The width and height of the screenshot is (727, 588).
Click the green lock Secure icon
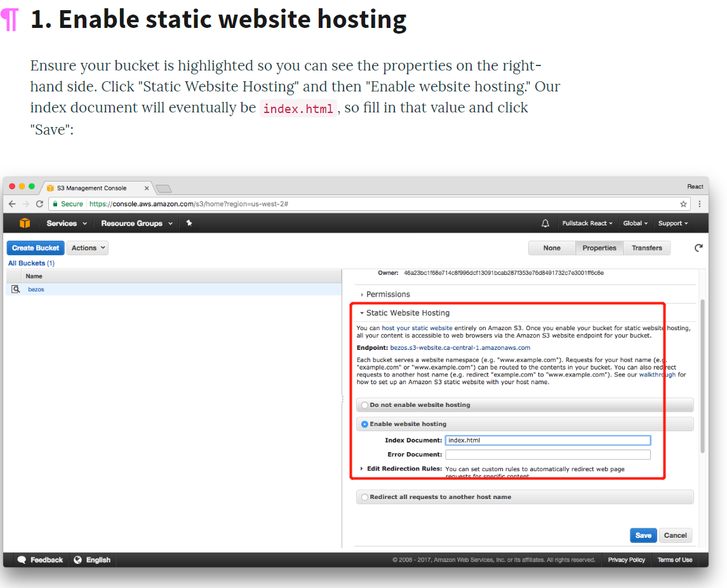point(56,204)
